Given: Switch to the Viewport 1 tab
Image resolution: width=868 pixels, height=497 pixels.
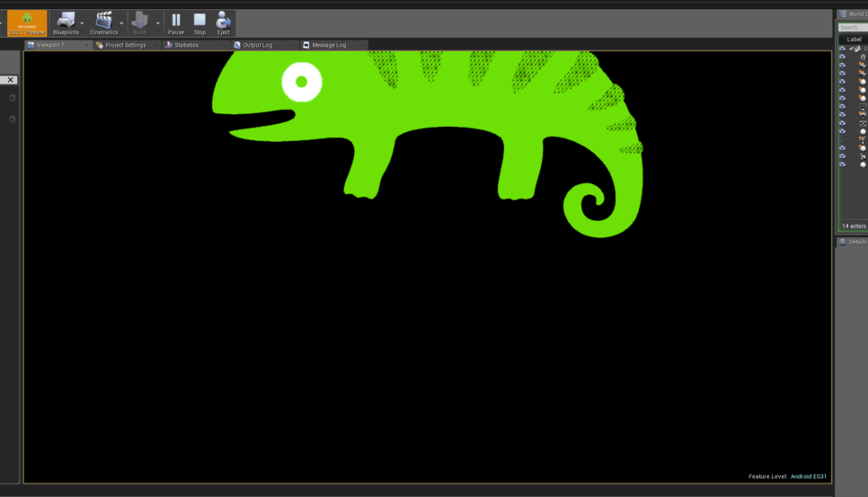Looking at the screenshot, I should click(x=57, y=45).
